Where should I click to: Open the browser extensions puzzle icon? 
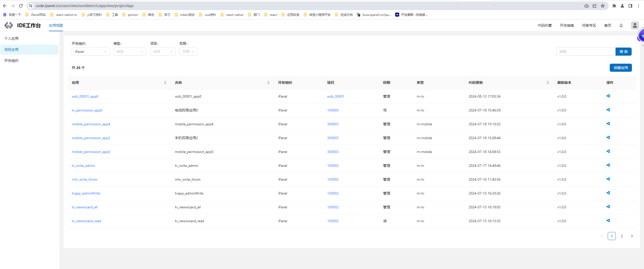coord(614,6)
